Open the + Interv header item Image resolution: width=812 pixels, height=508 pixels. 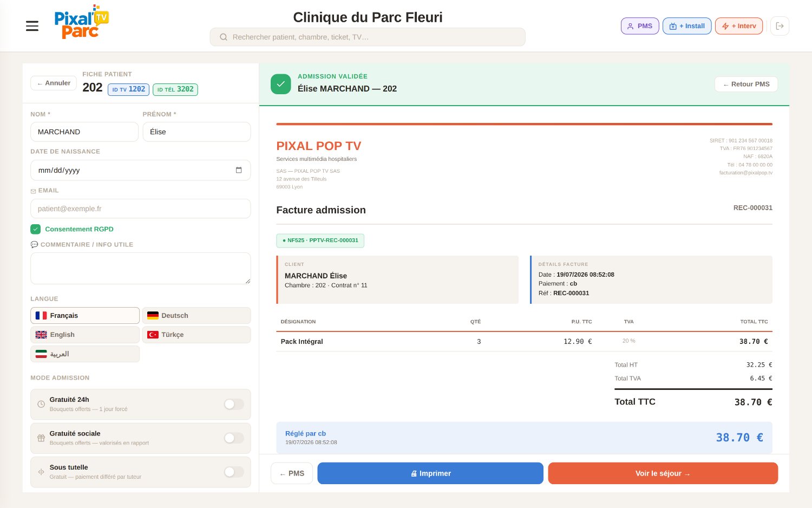(739, 26)
